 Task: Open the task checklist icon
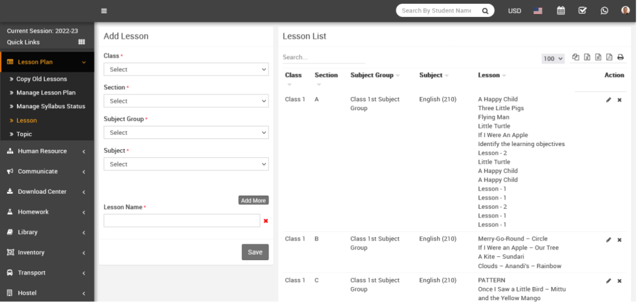(x=582, y=11)
